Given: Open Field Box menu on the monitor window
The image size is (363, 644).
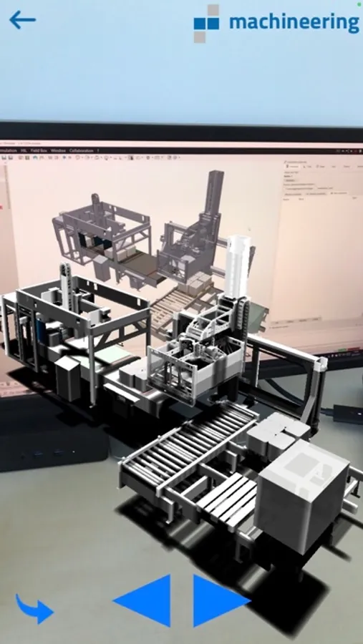Looking at the screenshot, I should click(x=39, y=151).
